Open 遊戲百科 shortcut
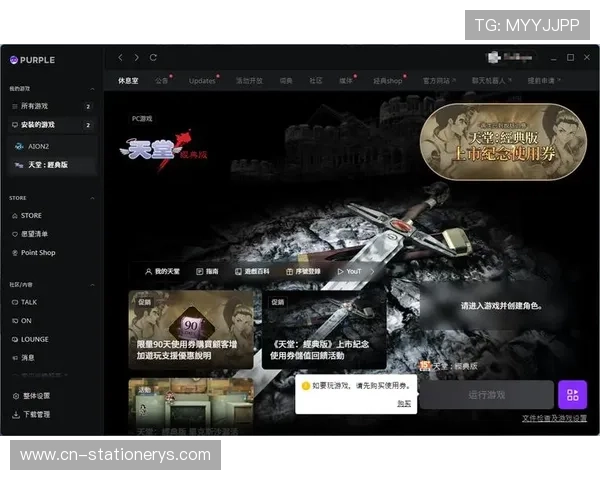The width and height of the screenshot is (600, 480). pos(252,271)
